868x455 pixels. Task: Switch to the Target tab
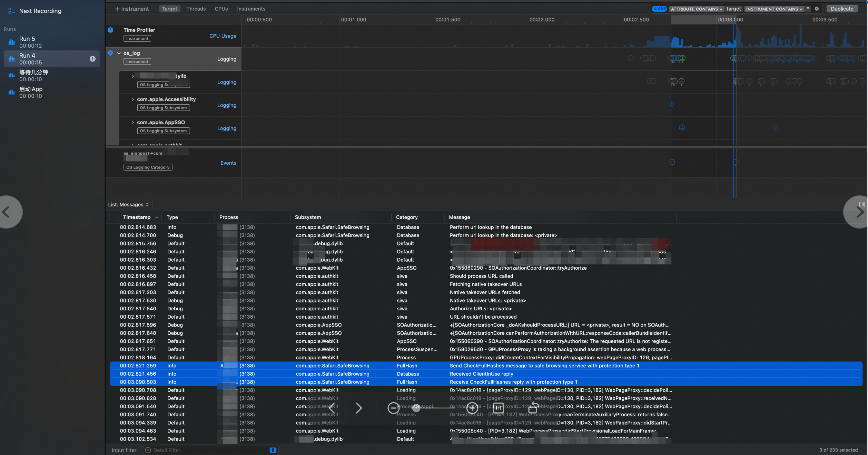tap(169, 9)
